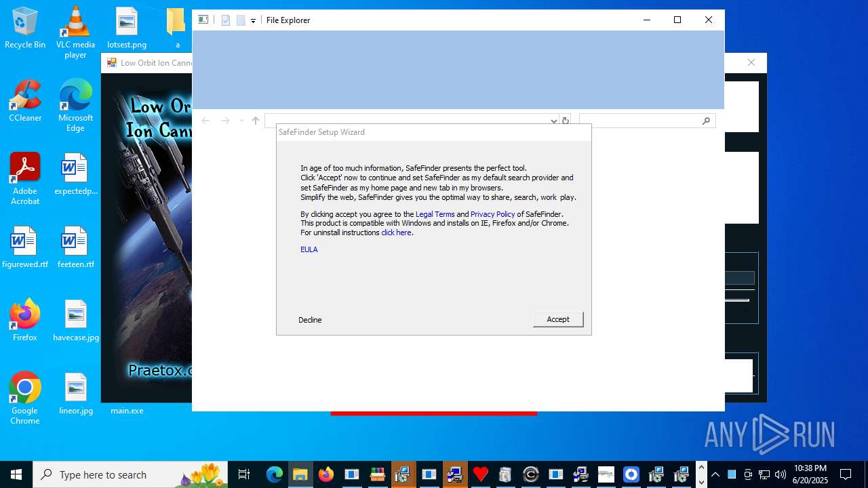
Task: Open the Windows Start menu
Action: coord(16,474)
